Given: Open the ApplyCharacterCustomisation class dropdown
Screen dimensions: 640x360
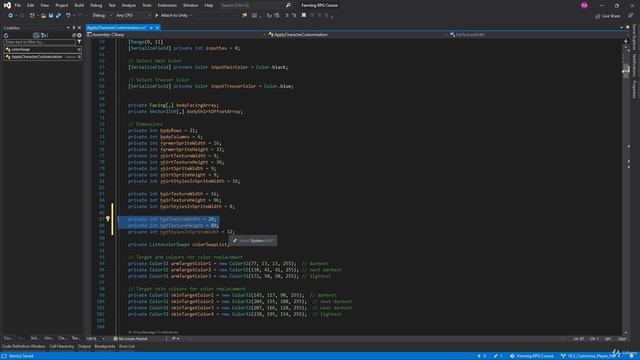Looking at the screenshot, I should click(358, 35).
